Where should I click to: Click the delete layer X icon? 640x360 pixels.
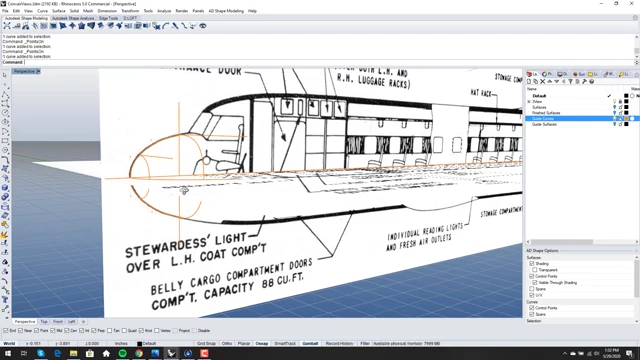click(x=542, y=82)
